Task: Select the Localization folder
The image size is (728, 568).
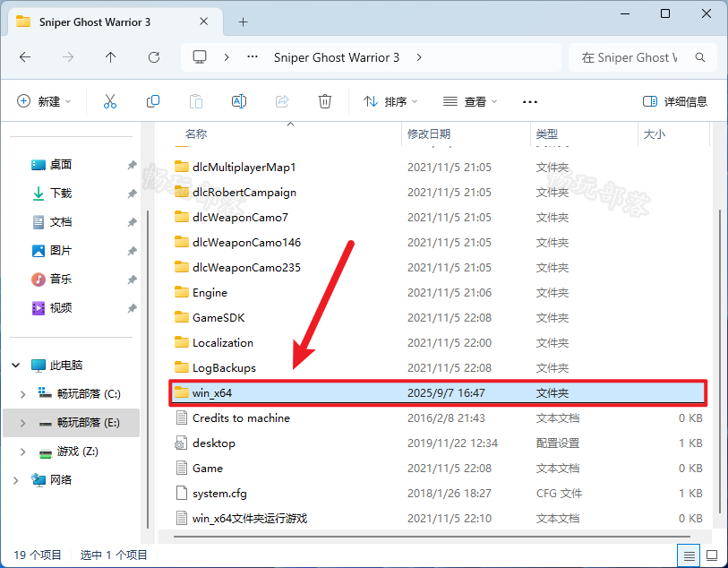Action: tap(223, 343)
